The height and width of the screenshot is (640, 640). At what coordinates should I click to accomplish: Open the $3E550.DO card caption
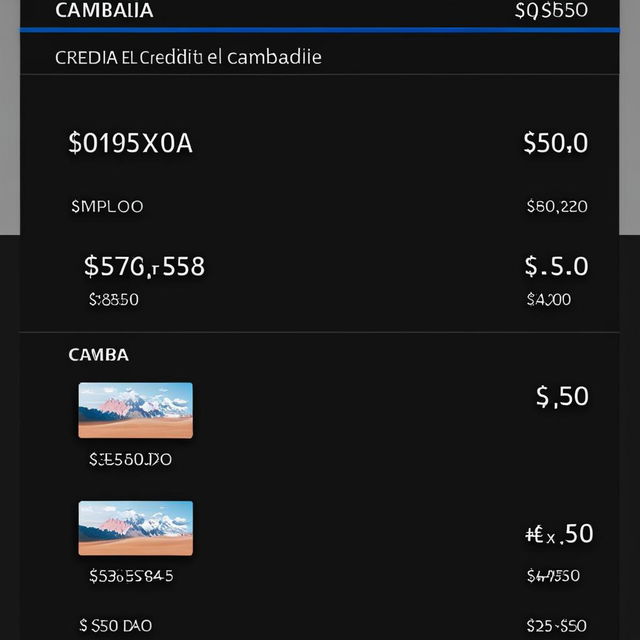click(x=130, y=460)
